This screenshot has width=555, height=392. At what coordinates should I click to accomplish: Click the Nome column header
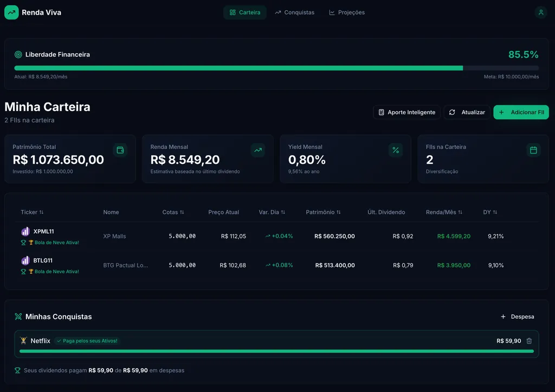tap(111, 212)
